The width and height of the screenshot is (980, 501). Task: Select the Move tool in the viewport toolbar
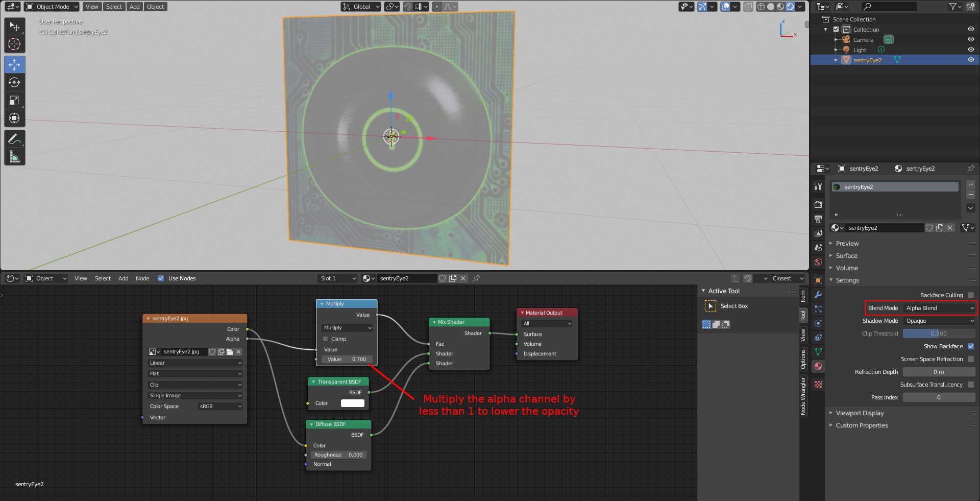14,64
